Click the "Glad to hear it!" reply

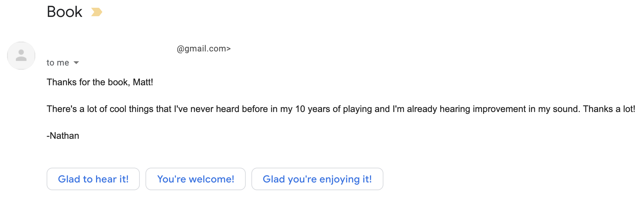tap(93, 179)
